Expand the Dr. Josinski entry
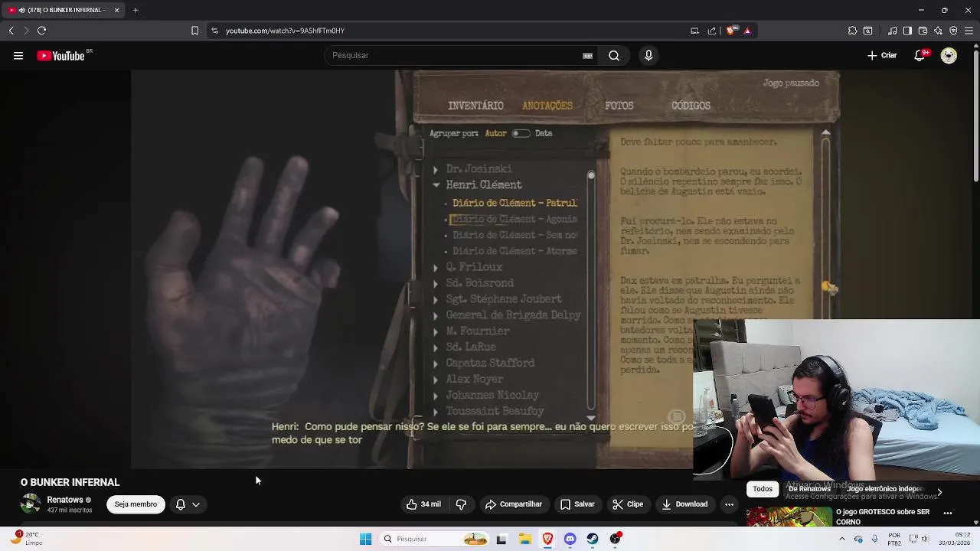The height and width of the screenshot is (551, 980). pos(436,169)
